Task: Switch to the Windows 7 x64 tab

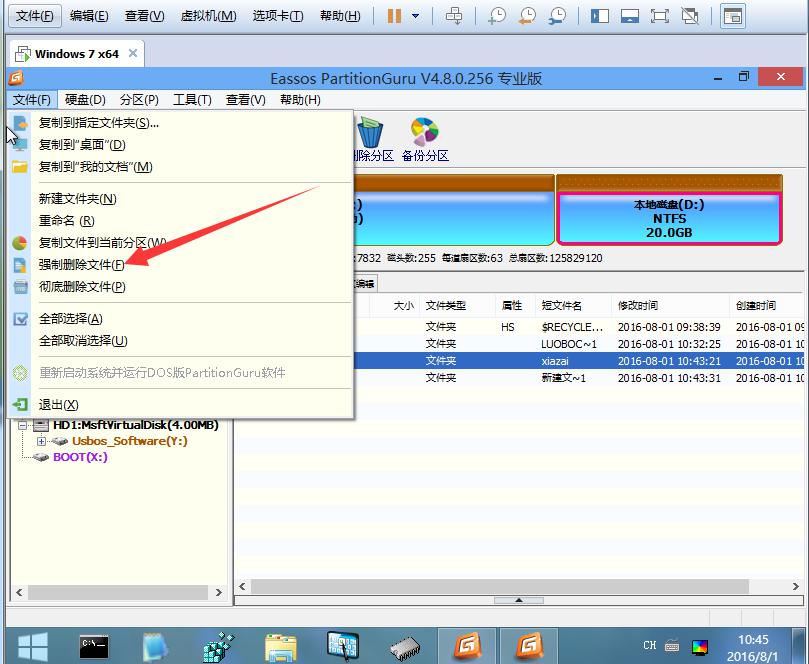Action: click(x=76, y=54)
